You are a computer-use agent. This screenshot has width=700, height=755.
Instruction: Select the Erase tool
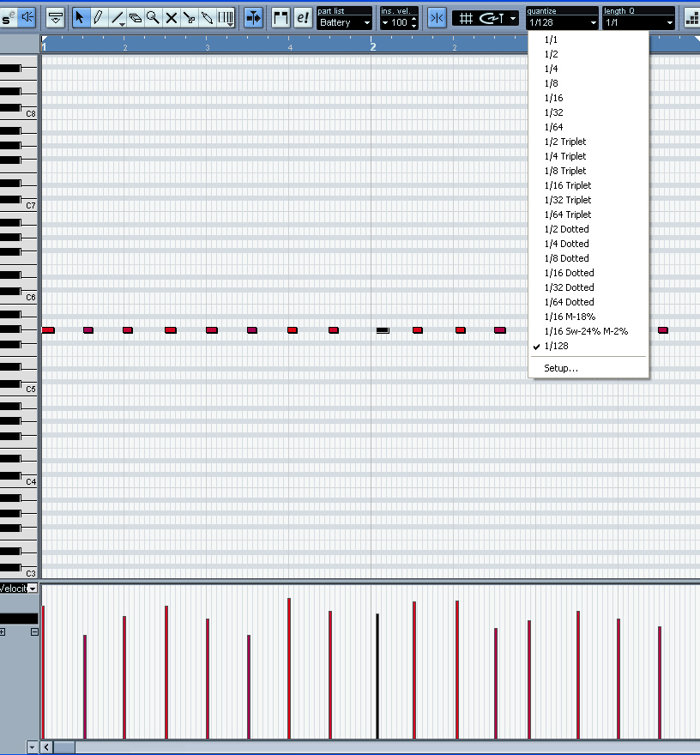(136, 18)
